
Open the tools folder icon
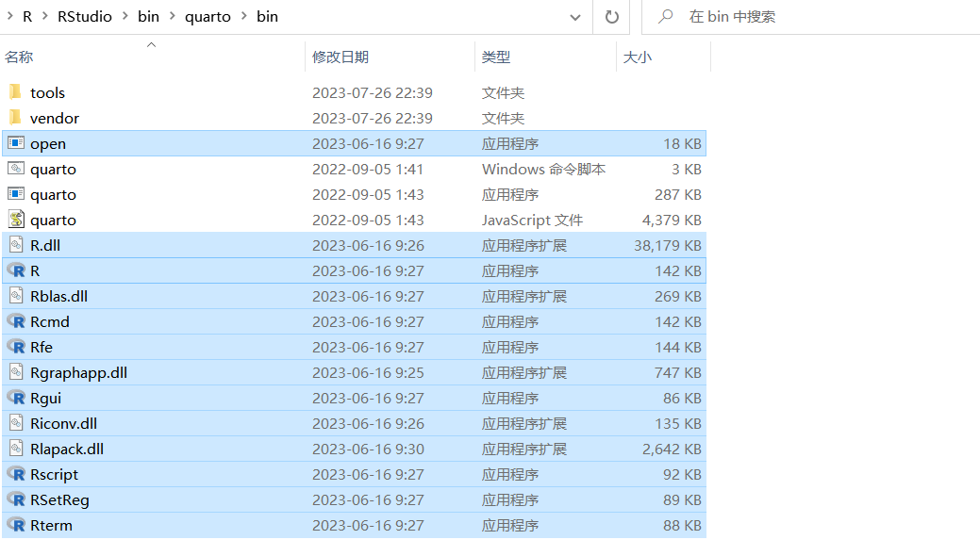[x=15, y=92]
